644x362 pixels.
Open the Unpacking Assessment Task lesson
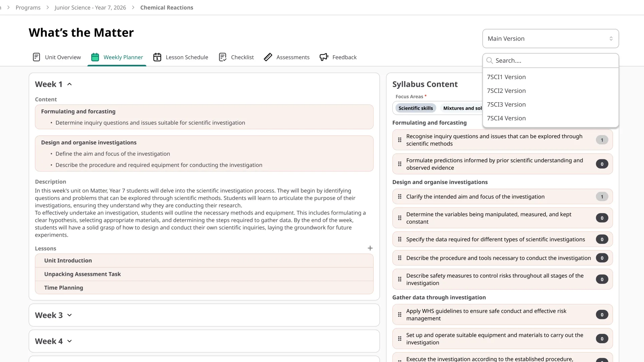pyautogui.click(x=83, y=274)
